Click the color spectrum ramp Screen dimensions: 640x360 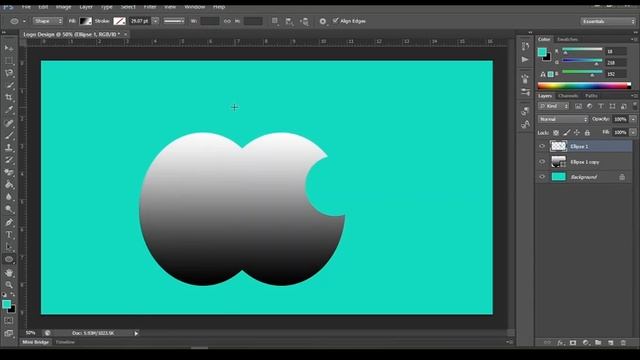(584, 85)
